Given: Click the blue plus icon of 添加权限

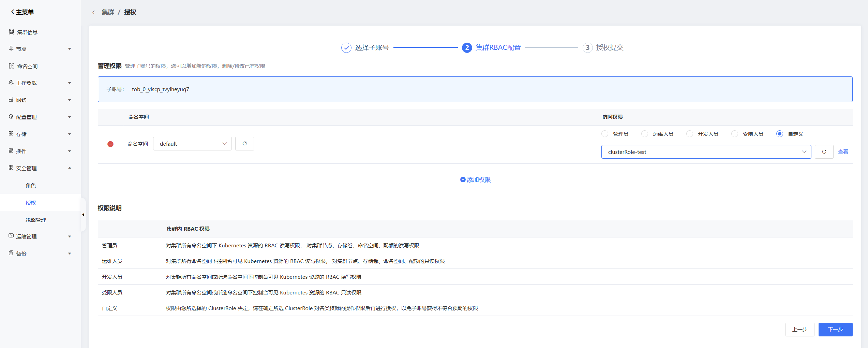Looking at the screenshot, I should click(x=463, y=179).
